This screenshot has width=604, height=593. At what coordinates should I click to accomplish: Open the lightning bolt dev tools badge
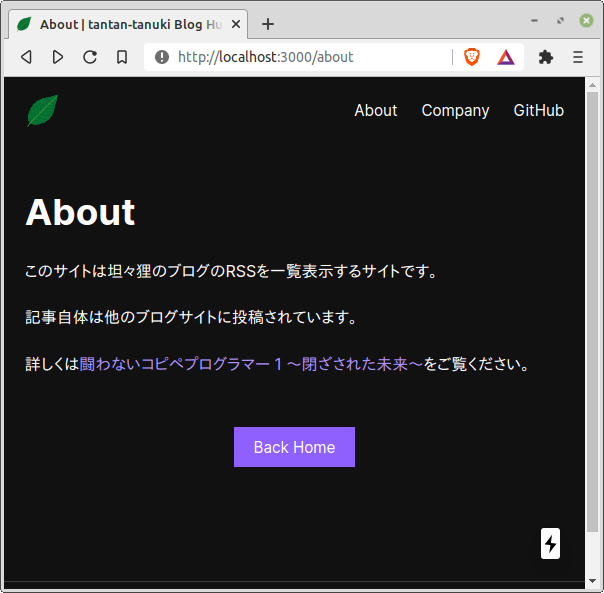click(x=550, y=543)
